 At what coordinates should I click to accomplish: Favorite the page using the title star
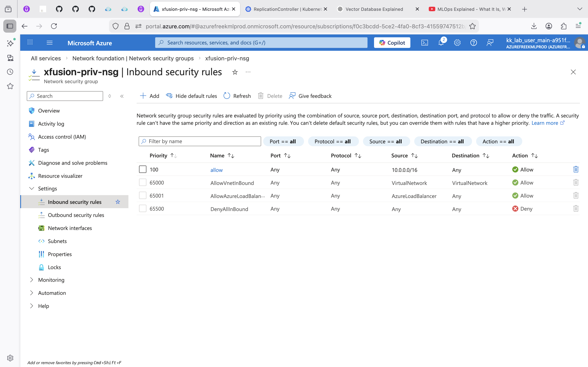pyautogui.click(x=235, y=72)
